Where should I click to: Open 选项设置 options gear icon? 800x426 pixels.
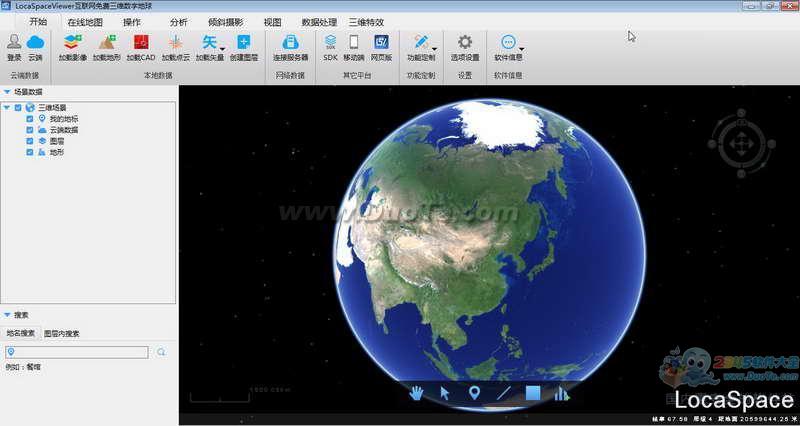pyautogui.click(x=464, y=42)
